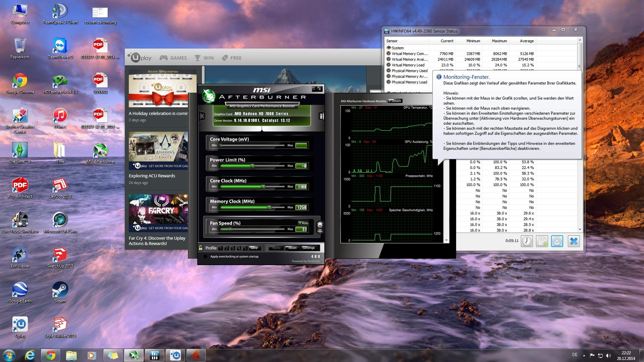
Task: Click the Average column header in HWiNFO
Action: (x=522, y=41)
